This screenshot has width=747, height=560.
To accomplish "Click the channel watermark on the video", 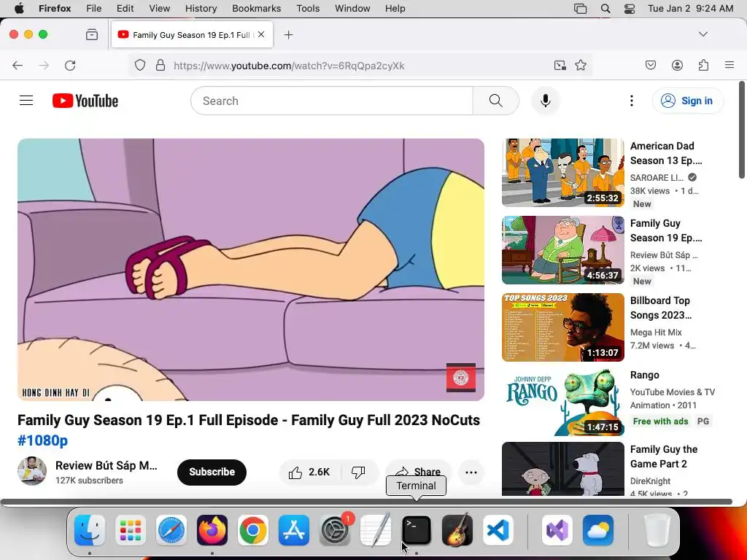I will 461,378.
